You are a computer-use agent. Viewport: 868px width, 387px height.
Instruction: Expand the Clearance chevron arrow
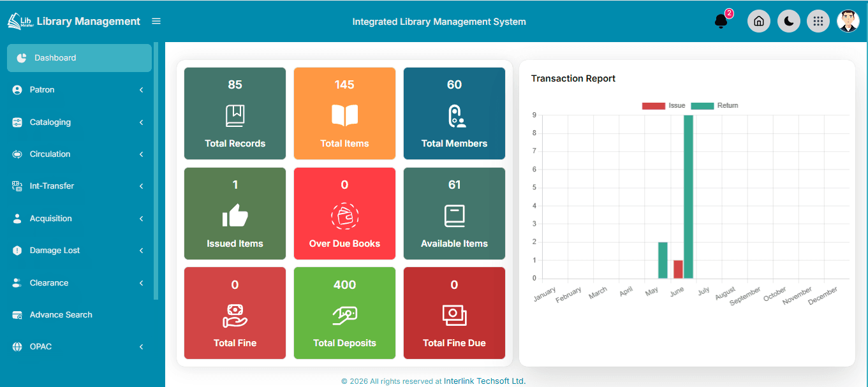point(141,283)
